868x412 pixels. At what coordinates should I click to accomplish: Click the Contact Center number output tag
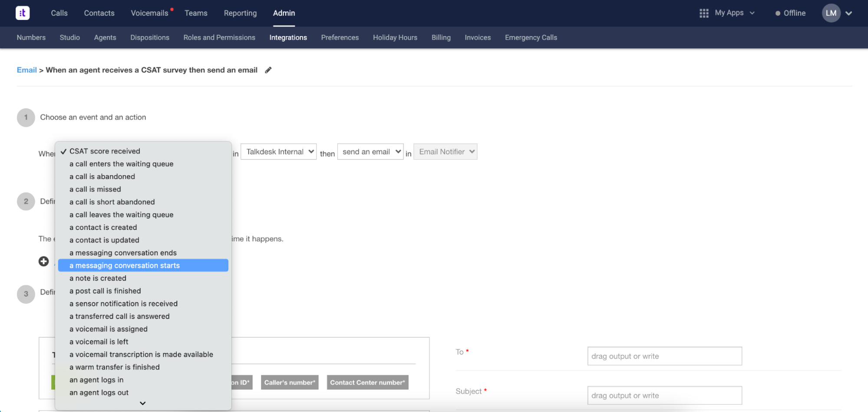[367, 382]
